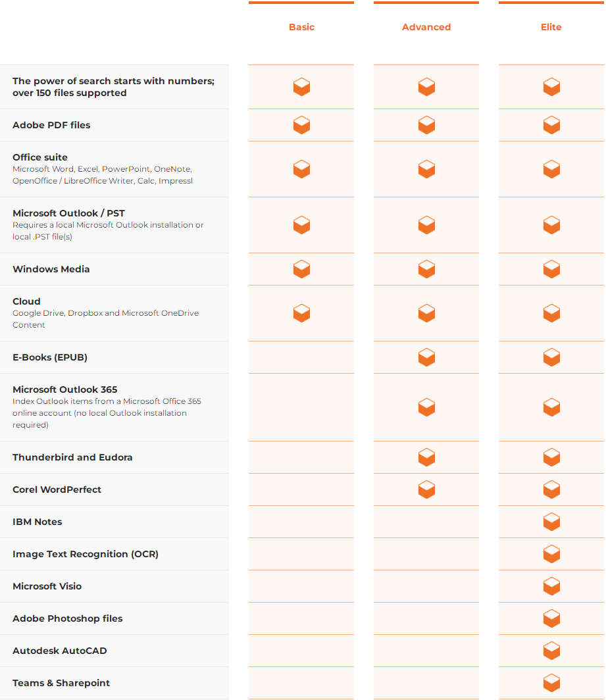Click the Office suite feature row label
The width and height of the screenshot is (606, 700).
point(40,157)
